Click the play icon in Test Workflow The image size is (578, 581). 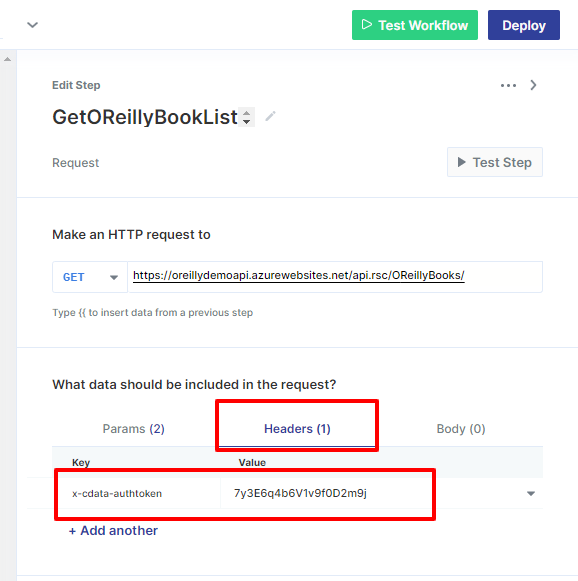(366, 24)
